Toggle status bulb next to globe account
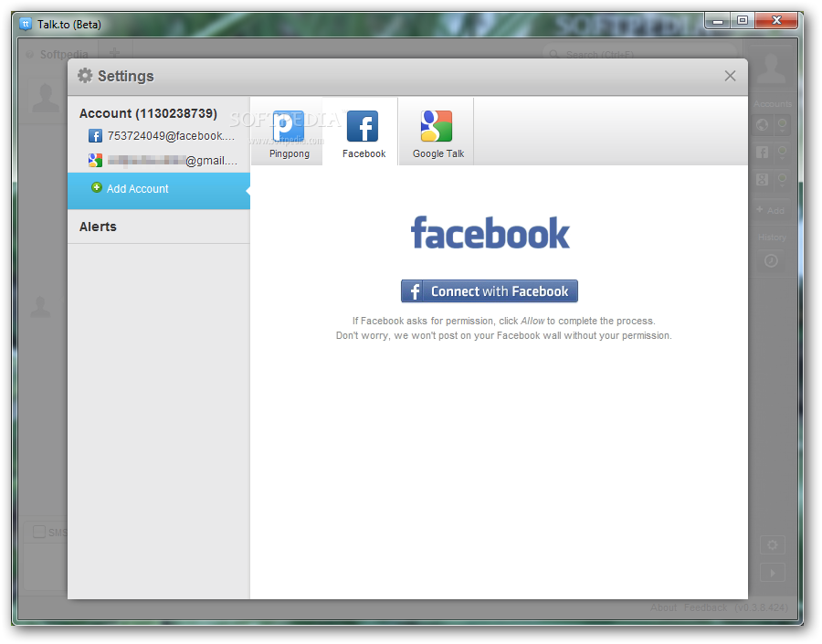This screenshot has width=822, height=644. tap(782, 125)
